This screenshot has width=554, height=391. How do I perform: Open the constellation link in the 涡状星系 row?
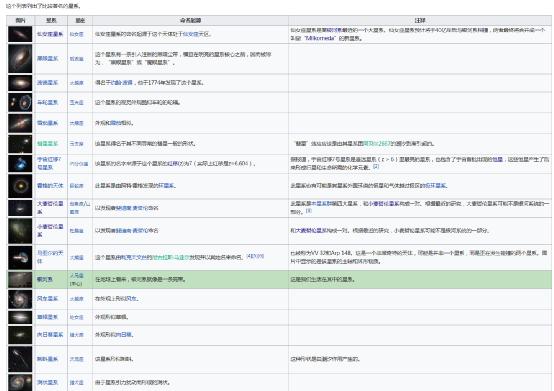coord(76,383)
